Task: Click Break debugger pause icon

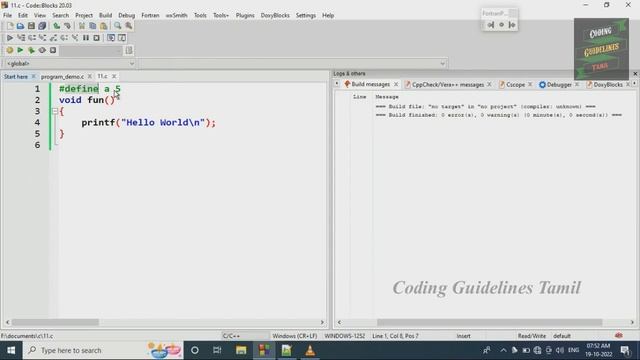Action: click(86, 38)
